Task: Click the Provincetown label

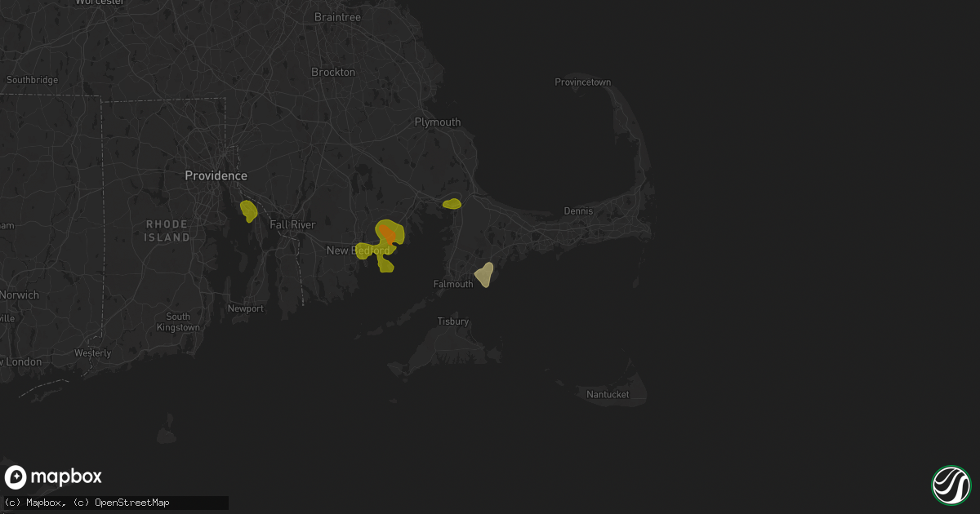Action: (x=583, y=82)
